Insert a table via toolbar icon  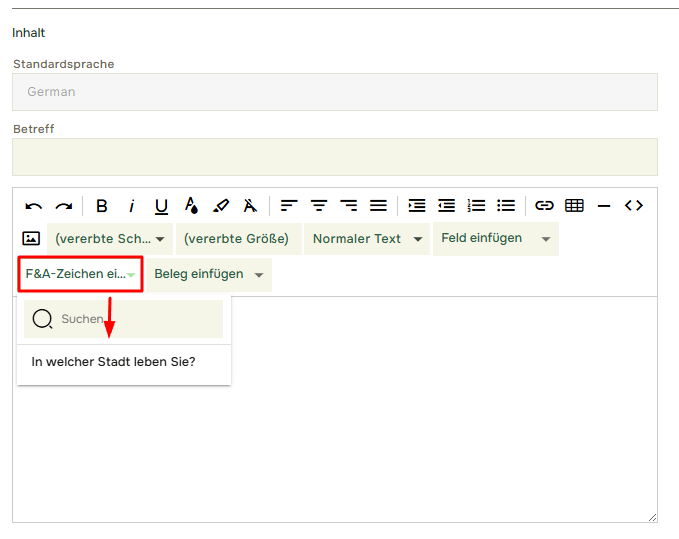[x=574, y=206]
